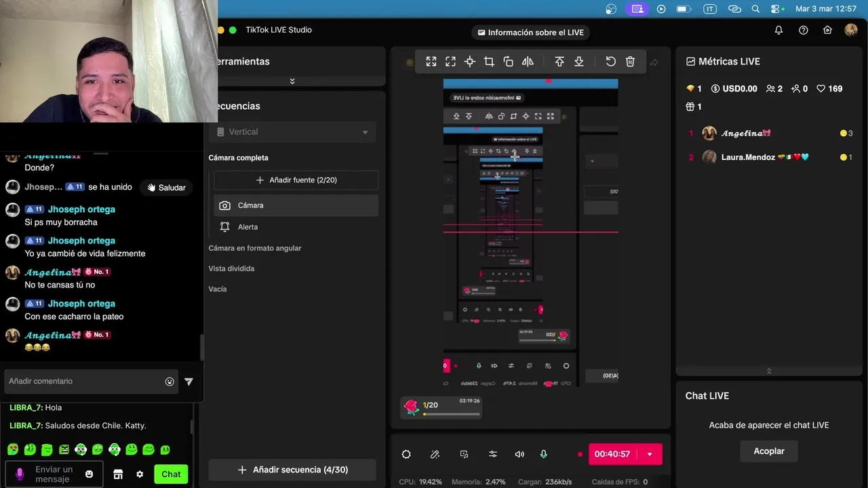Image resolution: width=868 pixels, height=488 pixels.
Task: Select the Crop tool in preview toolbar
Action: pos(489,62)
